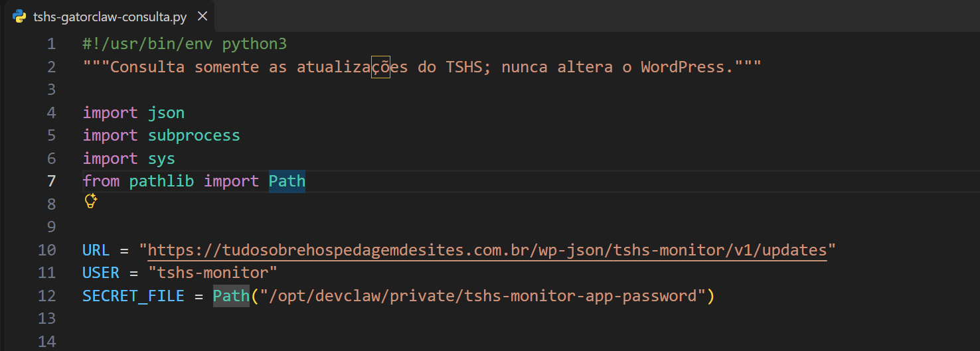This screenshot has height=351, width=980.
Task: Click the URL variable name on line 10
Action: click(x=96, y=250)
